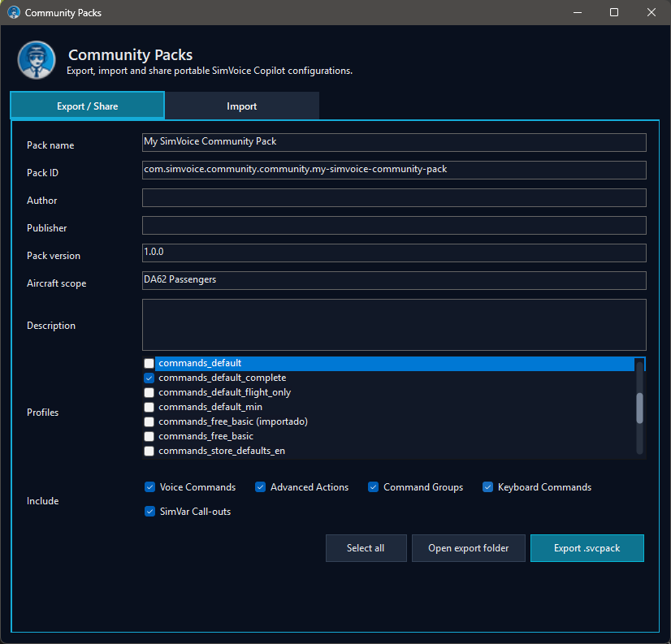
Task: Minimize the Community Packs window
Action: (578, 12)
